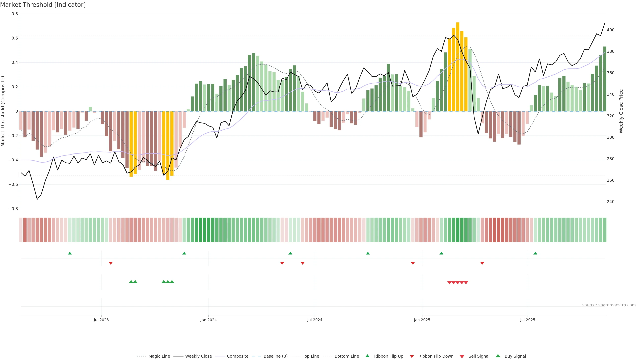Click the Market Threshold [Indicator] title
Image resolution: width=644 pixels, height=362 pixels.
[43, 5]
